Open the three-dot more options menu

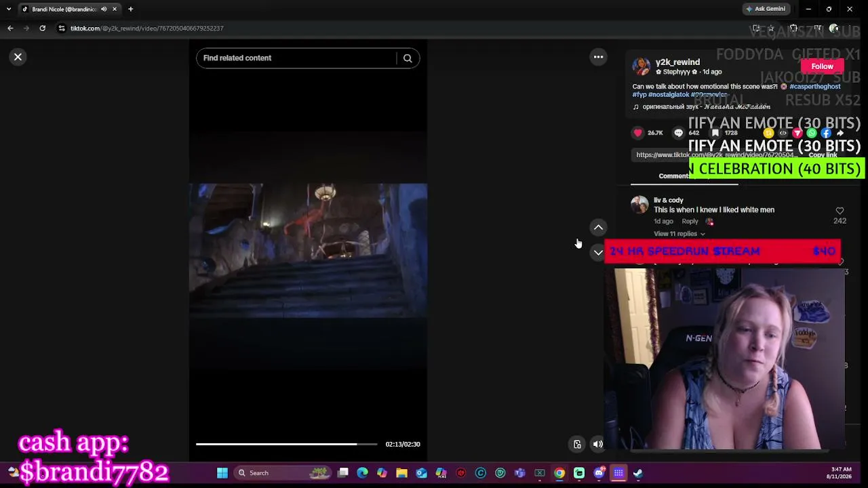(x=598, y=57)
